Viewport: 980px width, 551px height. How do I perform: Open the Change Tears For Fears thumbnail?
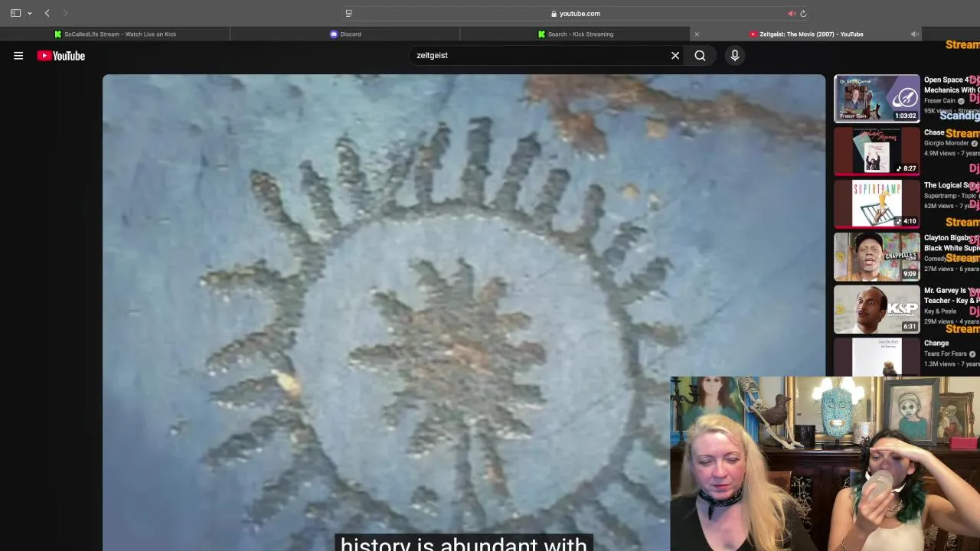tap(877, 357)
